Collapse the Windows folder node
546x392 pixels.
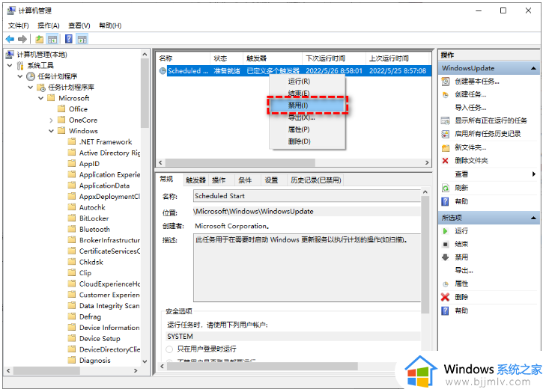52,131
